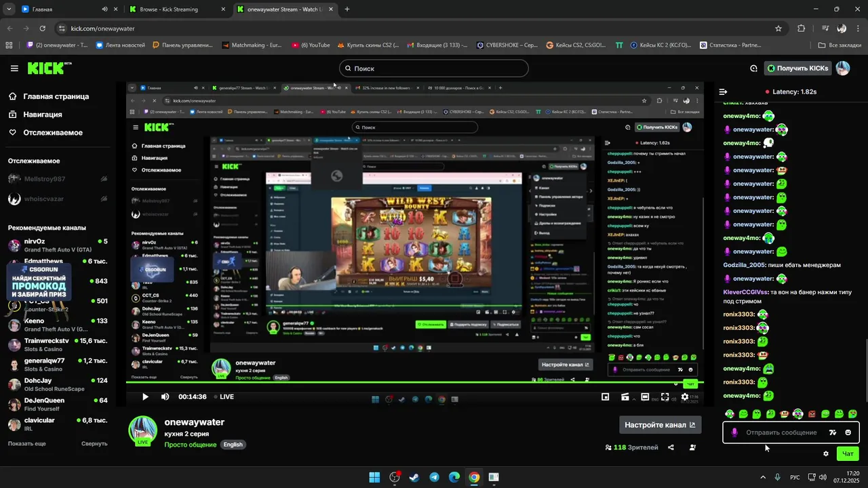Image resolution: width=868 pixels, height=488 pixels.
Task: Open the Просто общение category link
Action: point(191,445)
